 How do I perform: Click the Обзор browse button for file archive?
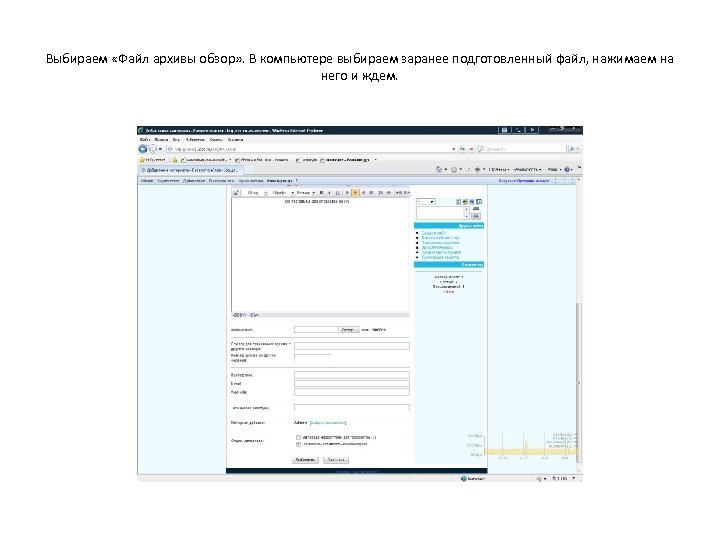coord(349,330)
